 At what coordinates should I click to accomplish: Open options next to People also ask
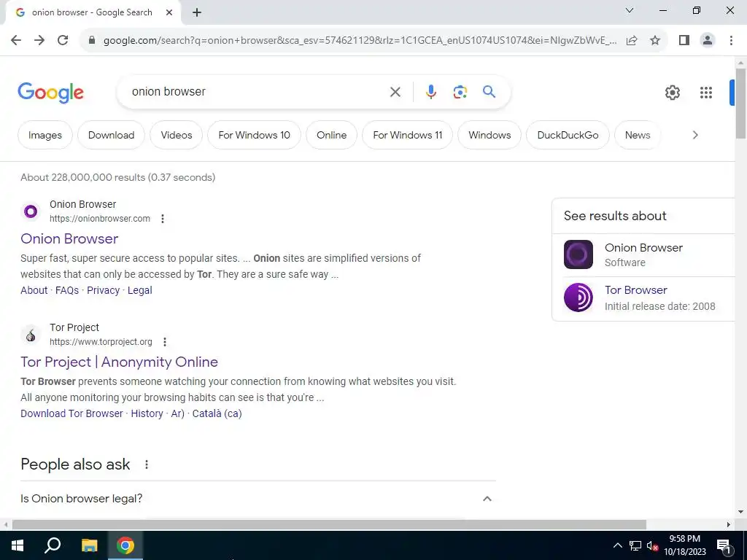147,464
